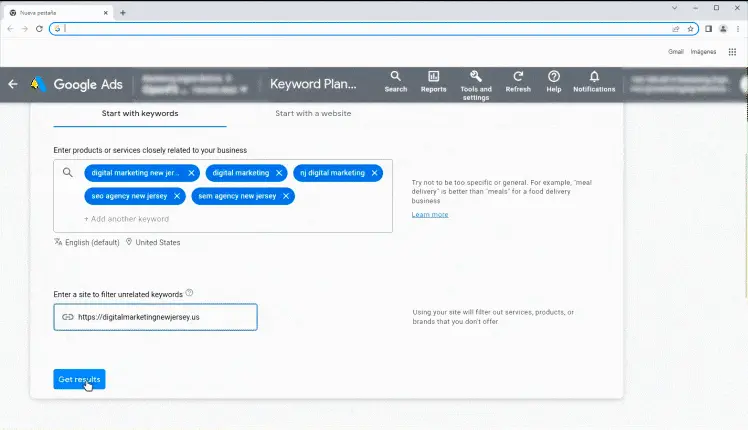Click the Refresh icon in header
The width and height of the screenshot is (748, 430).
tap(518, 82)
